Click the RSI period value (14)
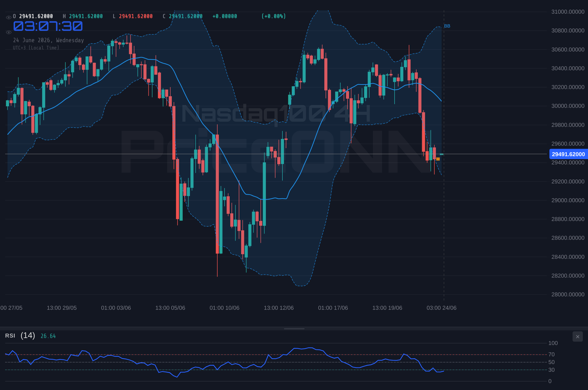Viewport: 588px width, 390px height. [x=28, y=335]
